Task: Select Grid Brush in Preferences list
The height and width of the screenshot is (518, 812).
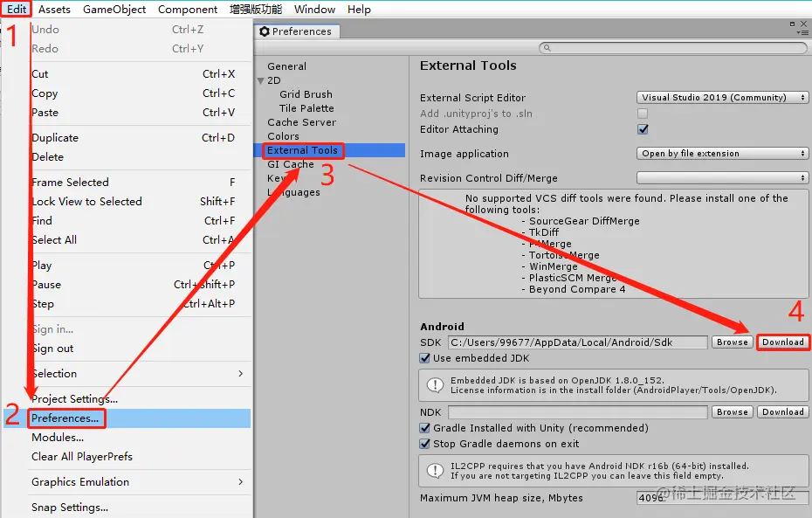Action: pyautogui.click(x=306, y=94)
